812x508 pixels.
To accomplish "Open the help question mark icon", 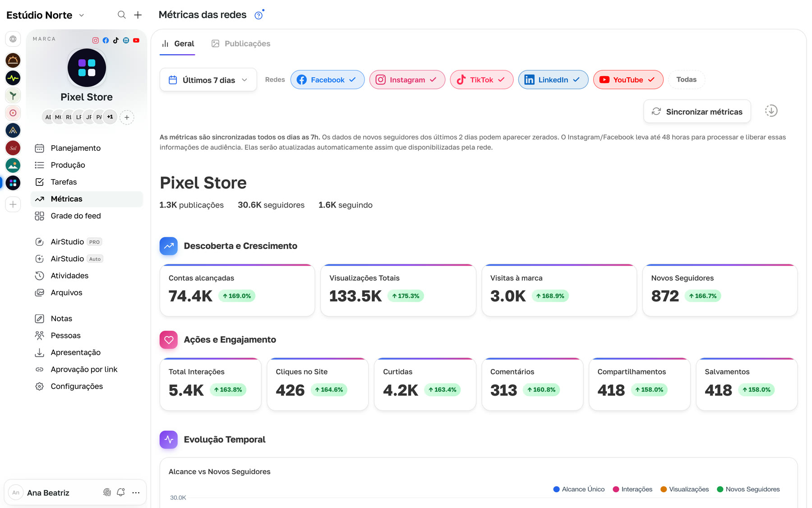I will (258, 15).
